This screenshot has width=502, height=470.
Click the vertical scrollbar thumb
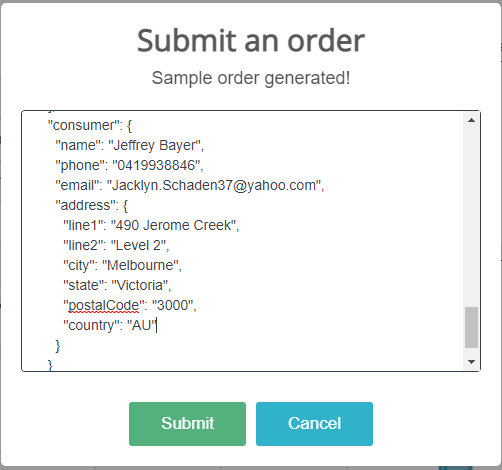[x=471, y=327]
